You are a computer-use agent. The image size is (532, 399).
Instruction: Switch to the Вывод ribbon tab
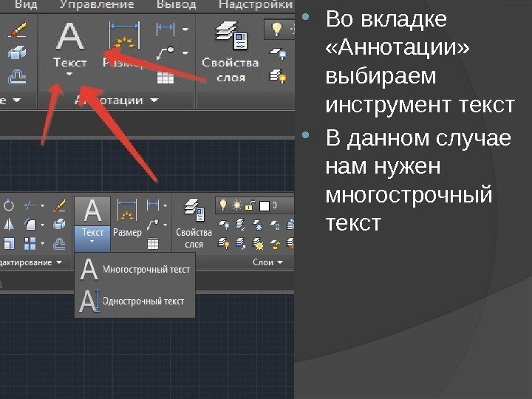point(176,4)
